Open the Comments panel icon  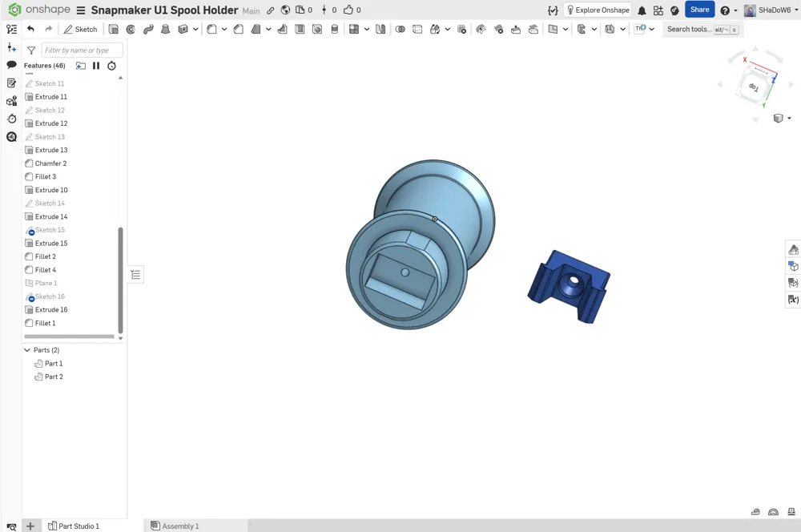point(11,64)
